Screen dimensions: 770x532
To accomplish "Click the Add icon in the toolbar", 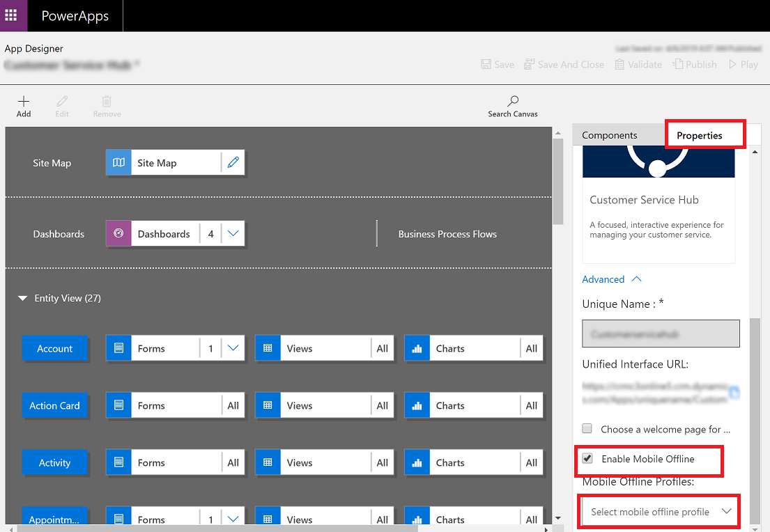I will pos(23,104).
